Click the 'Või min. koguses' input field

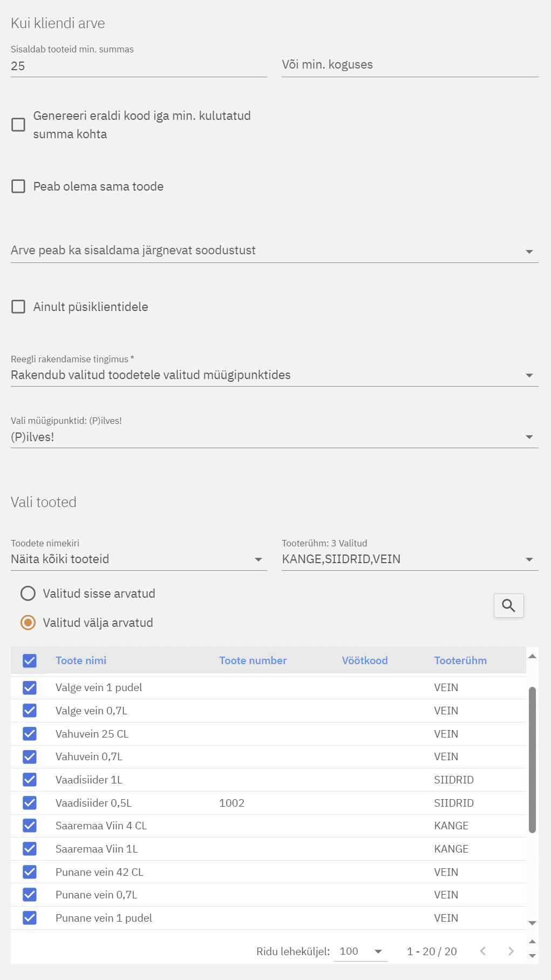(410, 65)
